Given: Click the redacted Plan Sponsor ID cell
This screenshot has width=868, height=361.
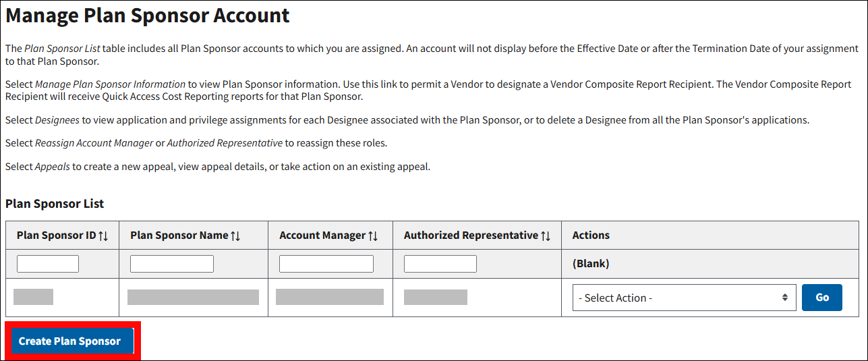Looking at the screenshot, I should [x=33, y=297].
